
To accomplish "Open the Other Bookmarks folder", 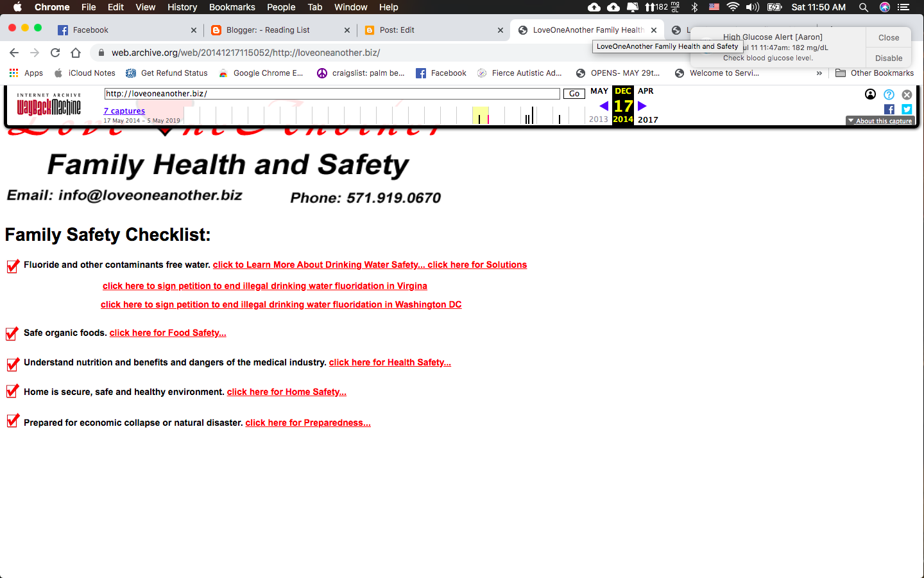I will 875,73.
